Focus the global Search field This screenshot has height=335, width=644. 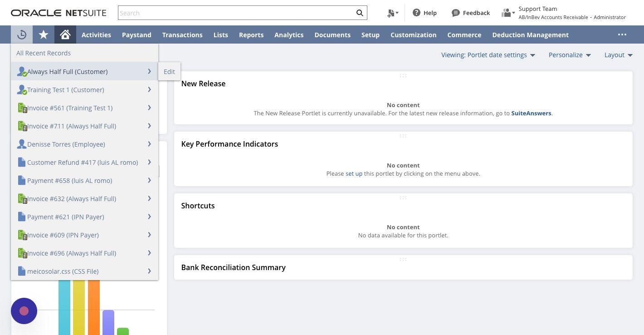coord(236,13)
